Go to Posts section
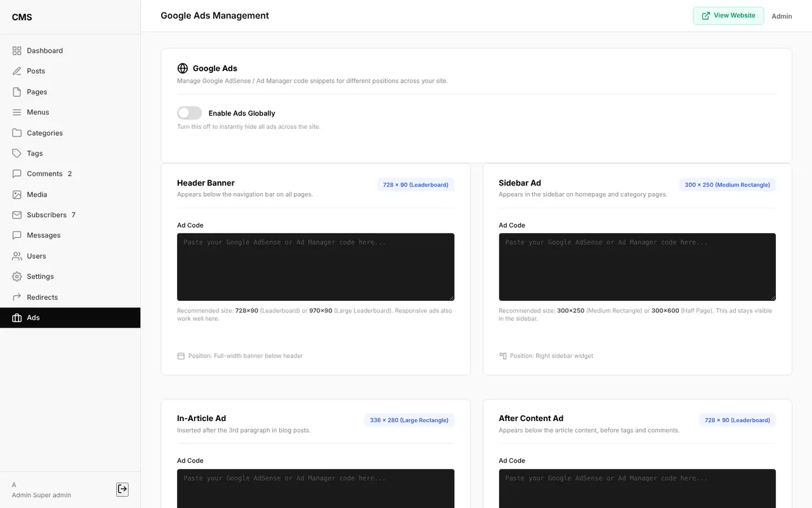812x508 pixels. coord(70,71)
